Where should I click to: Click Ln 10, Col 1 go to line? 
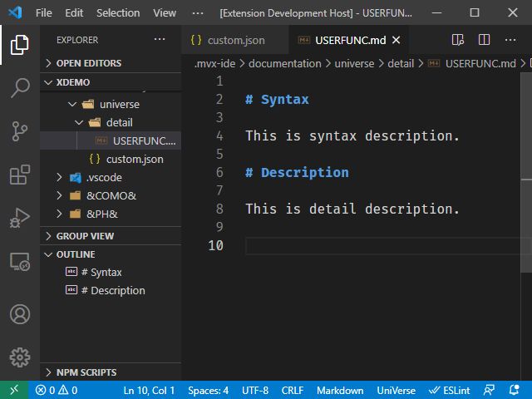tap(149, 390)
